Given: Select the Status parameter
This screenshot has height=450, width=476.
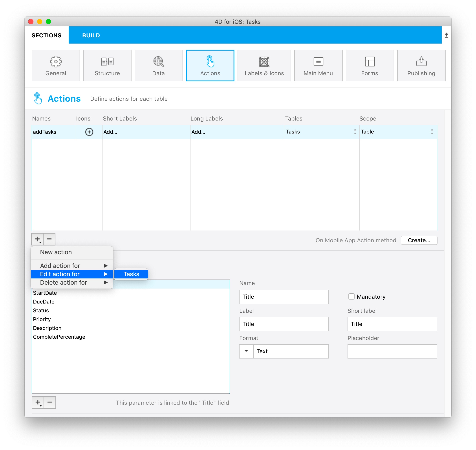Looking at the screenshot, I should (x=130, y=310).
